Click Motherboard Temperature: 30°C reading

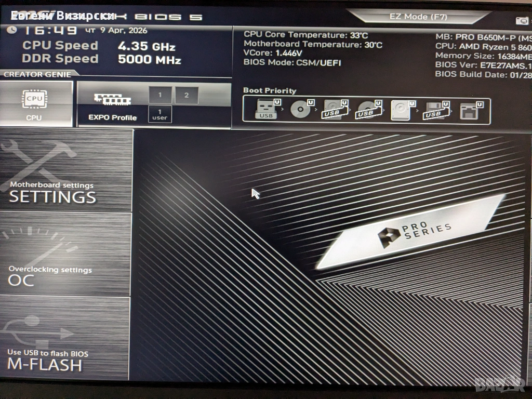click(x=313, y=44)
